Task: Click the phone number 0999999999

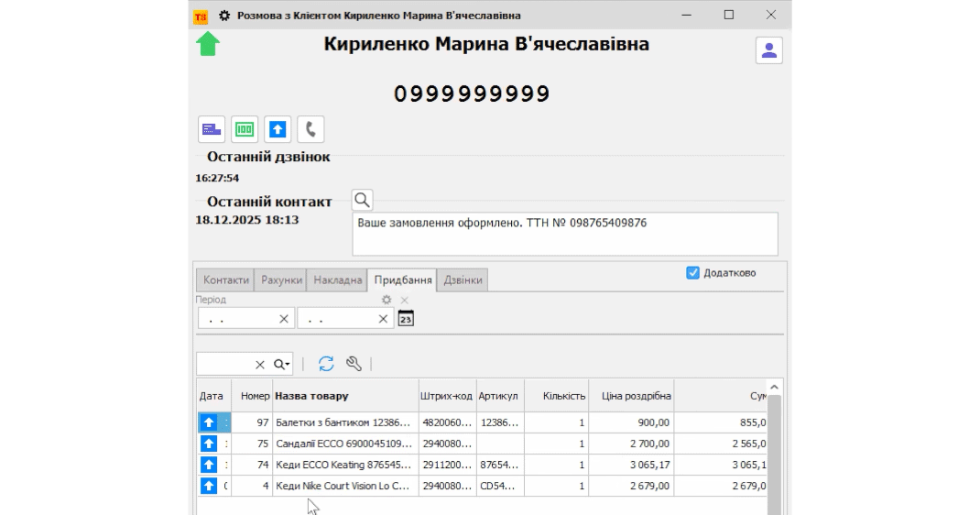Action: click(472, 93)
